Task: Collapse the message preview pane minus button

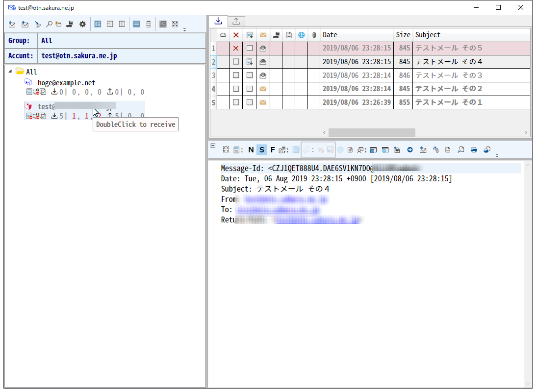Action: (x=213, y=146)
